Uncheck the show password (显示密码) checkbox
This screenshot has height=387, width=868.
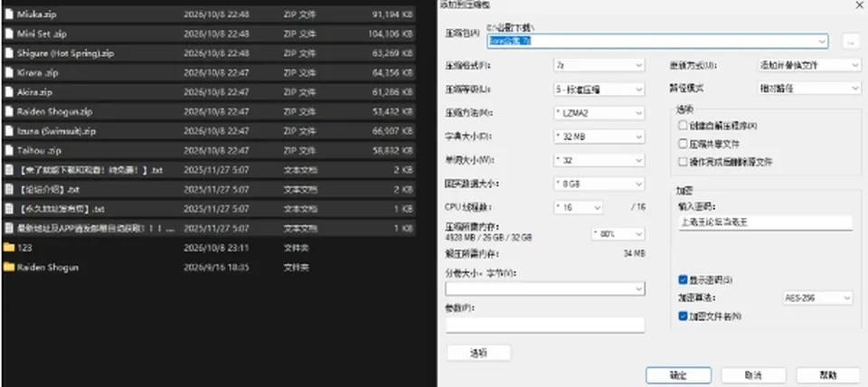683,280
